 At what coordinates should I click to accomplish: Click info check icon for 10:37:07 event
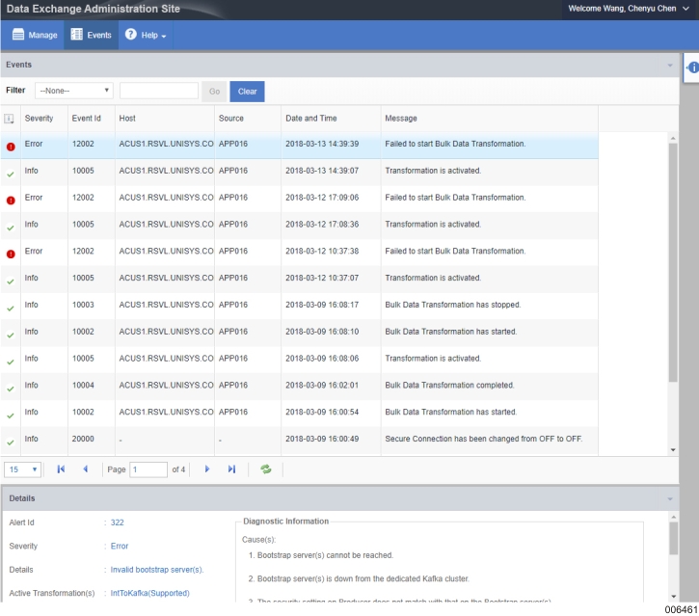pyautogui.click(x=11, y=281)
